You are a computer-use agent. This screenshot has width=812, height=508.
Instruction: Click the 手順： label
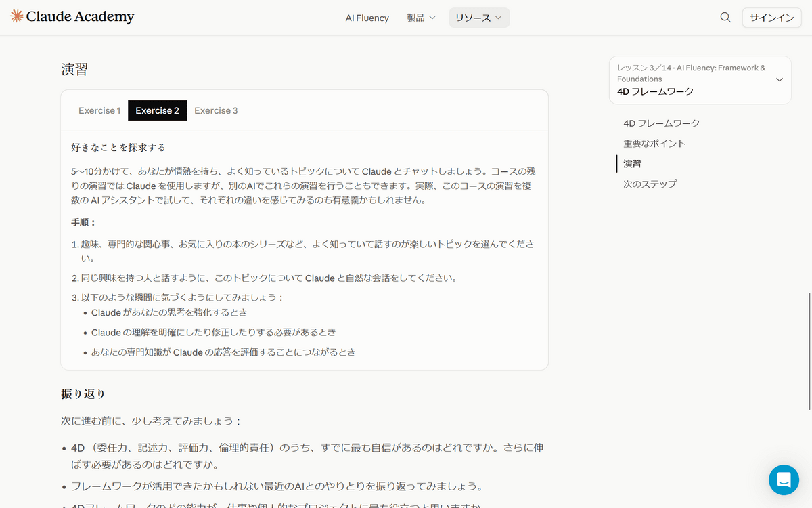pos(84,222)
